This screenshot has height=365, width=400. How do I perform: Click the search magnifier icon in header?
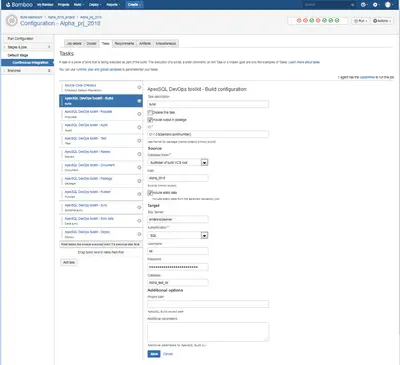(352, 5)
